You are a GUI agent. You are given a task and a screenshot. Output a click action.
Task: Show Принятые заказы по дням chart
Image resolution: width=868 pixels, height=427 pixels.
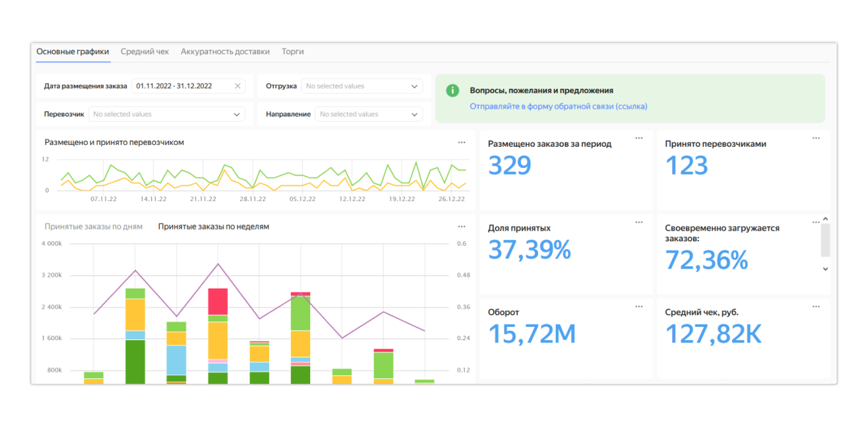(x=93, y=227)
